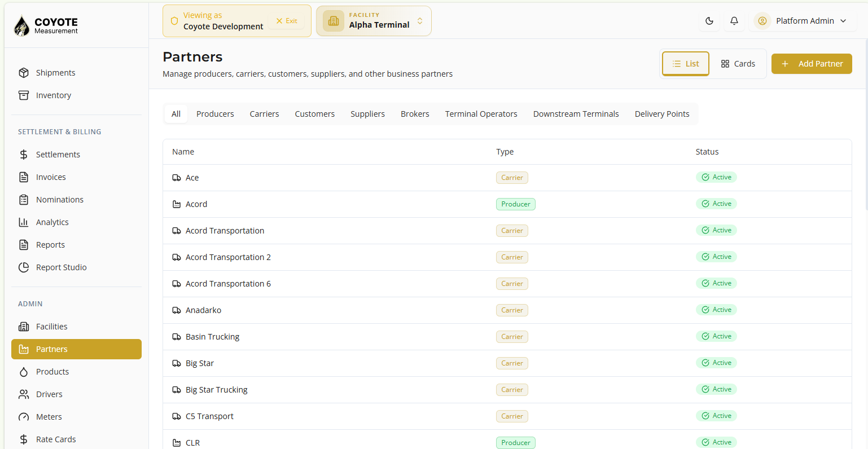Go to Settlements page
The width and height of the screenshot is (868, 449).
pyautogui.click(x=76, y=155)
